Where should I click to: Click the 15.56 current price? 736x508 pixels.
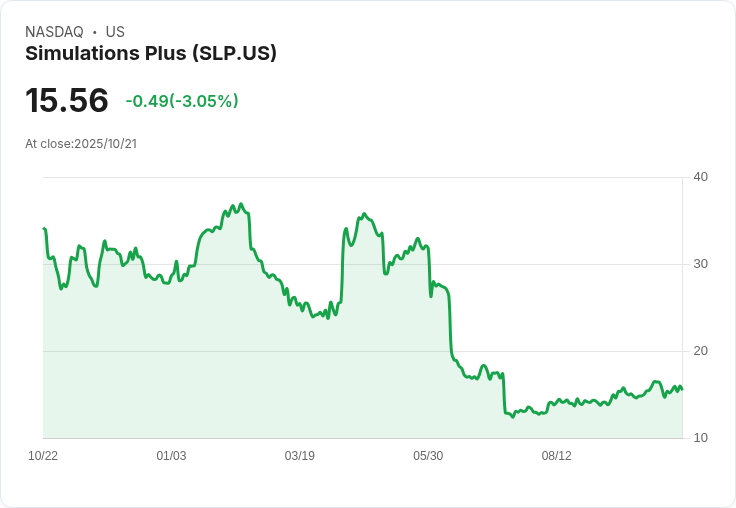[67, 101]
